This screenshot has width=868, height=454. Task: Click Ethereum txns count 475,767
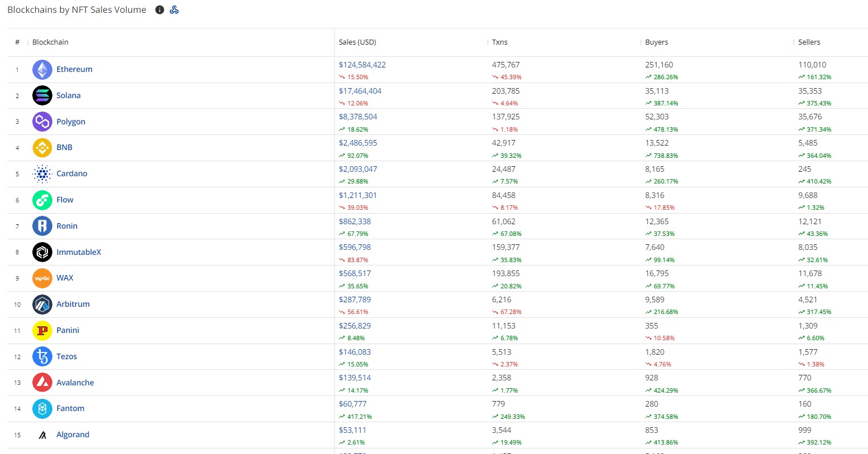(x=506, y=65)
